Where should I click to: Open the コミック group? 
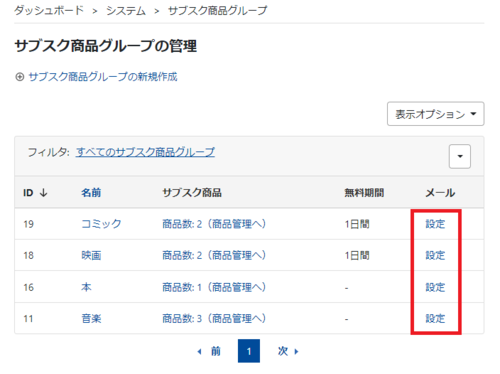(101, 224)
